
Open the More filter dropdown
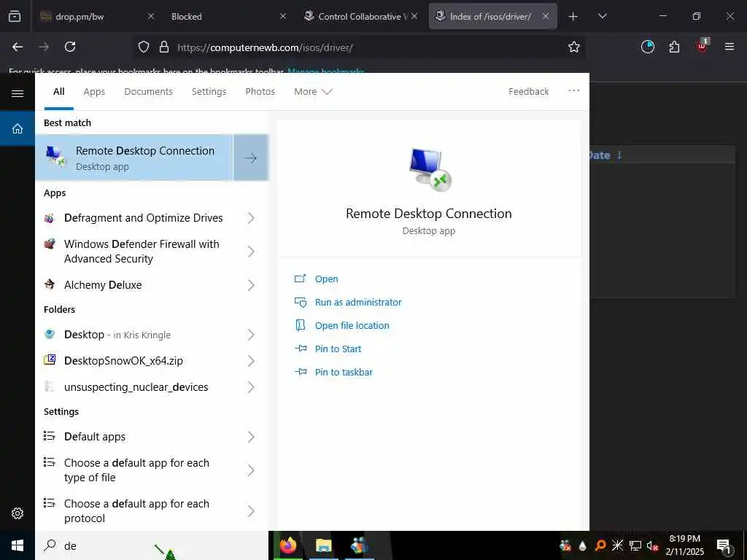[x=313, y=91]
